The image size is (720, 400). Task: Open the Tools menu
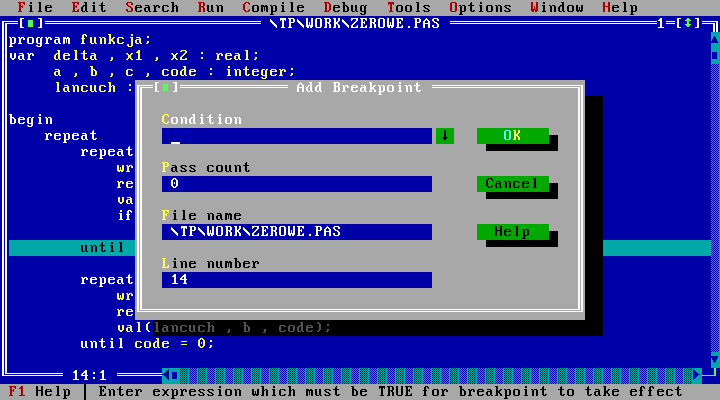pos(408,7)
